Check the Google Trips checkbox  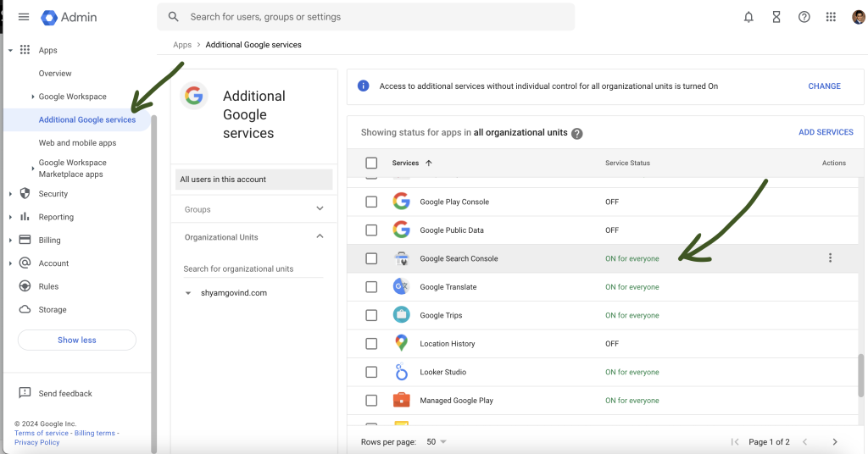[x=371, y=314]
